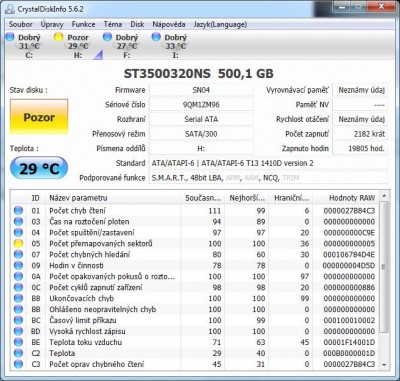Click blue status icon for disk I:
This screenshot has width=400, height=381.
[x=156, y=36]
